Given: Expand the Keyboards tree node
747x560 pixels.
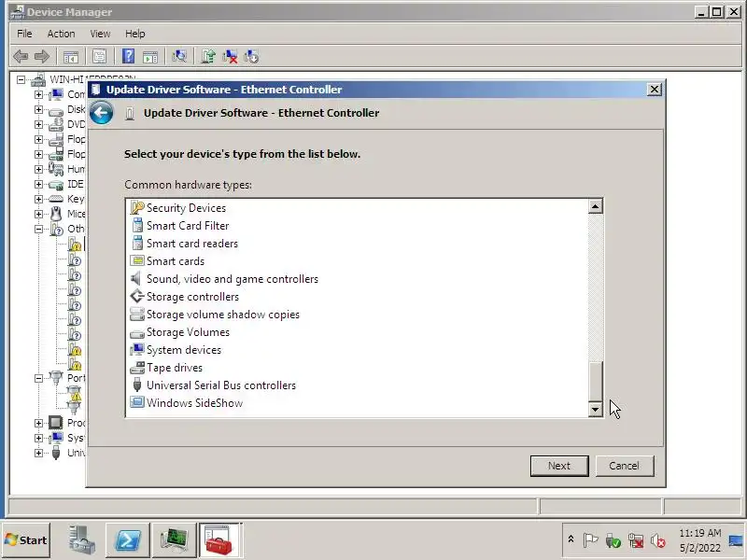Looking at the screenshot, I should 38,199.
